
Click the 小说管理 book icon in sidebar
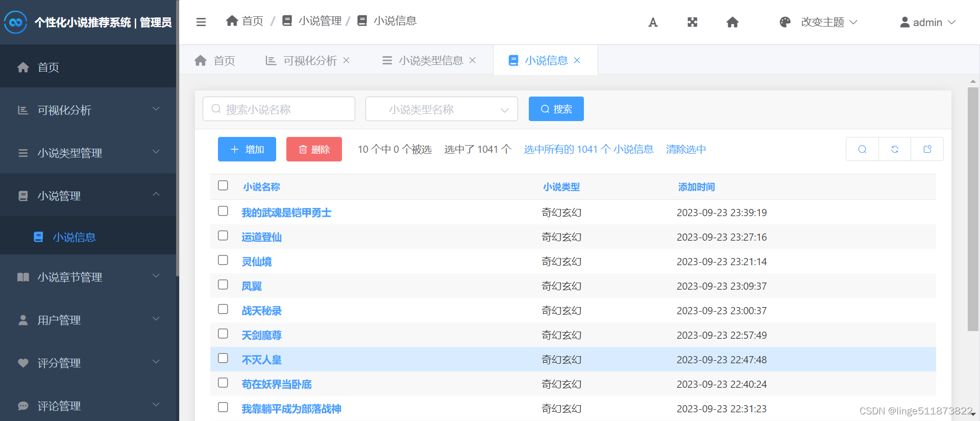[23, 196]
